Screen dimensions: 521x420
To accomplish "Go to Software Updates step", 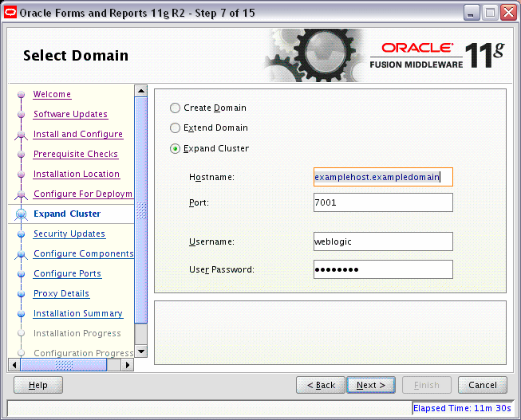I will (70, 114).
